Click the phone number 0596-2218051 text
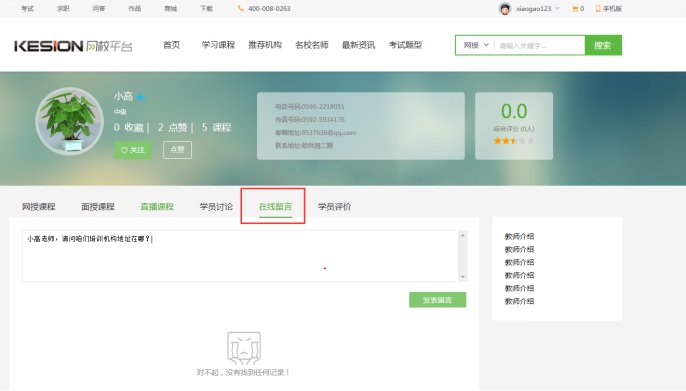Image resolution: width=686 pixels, height=391 pixels. pyautogui.click(x=323, y=106)
